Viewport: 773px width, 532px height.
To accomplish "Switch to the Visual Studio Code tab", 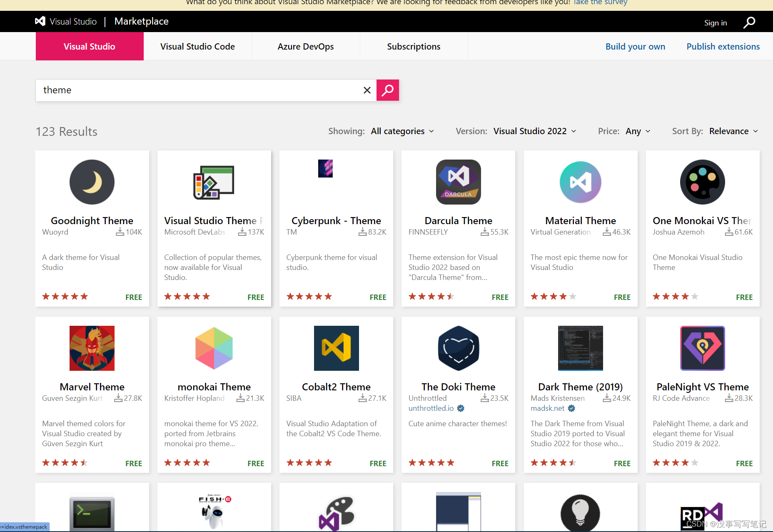I will click(197, 46).
